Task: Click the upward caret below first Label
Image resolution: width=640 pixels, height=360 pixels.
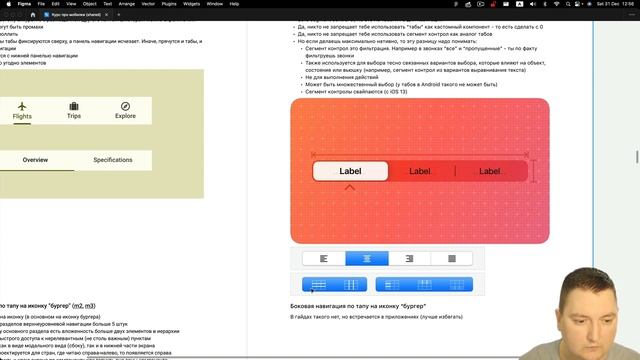Action: (x=350, y=188)
